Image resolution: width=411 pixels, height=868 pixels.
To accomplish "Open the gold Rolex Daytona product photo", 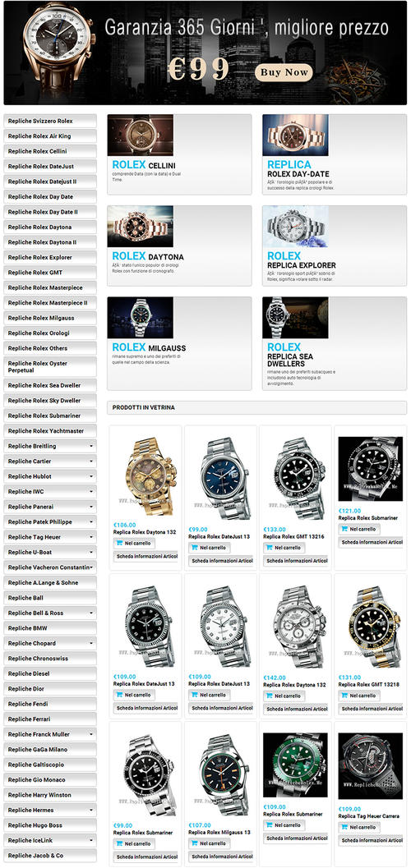I will coord(145,476).
